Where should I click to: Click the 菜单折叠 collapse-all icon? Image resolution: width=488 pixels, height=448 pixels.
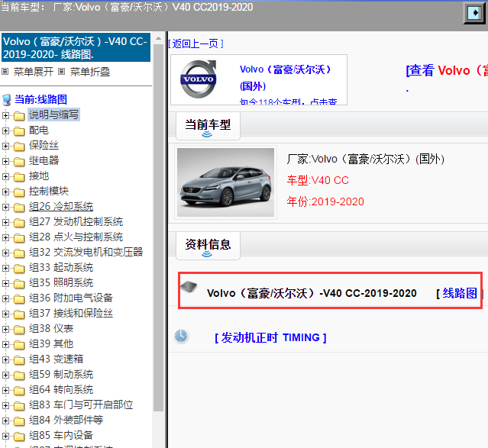coord(62,72)
